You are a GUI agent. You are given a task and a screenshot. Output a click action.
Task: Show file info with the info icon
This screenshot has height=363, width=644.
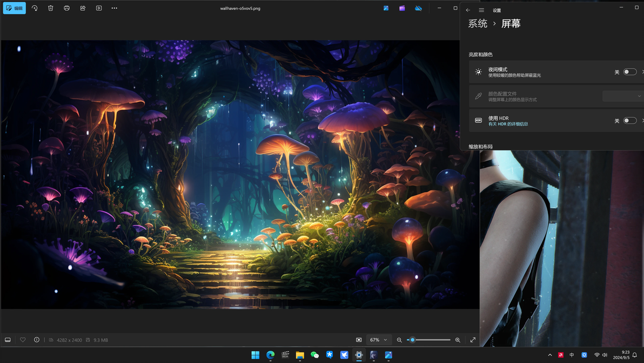point(37,340)
